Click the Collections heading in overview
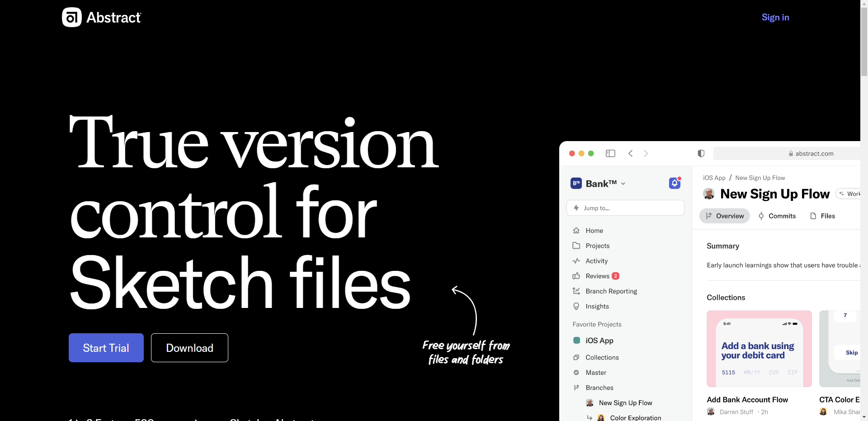Screen dimensions: 868x421 coord(726,298)
